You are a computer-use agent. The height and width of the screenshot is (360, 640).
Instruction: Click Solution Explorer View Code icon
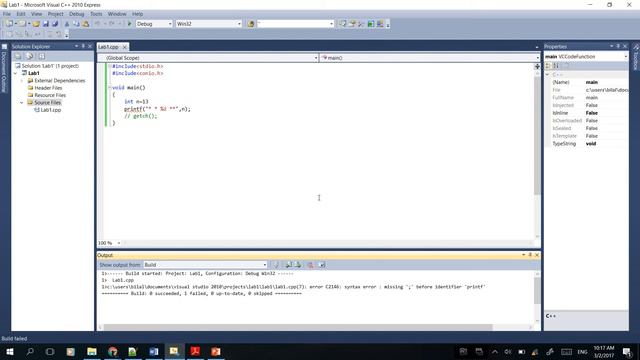42,56
